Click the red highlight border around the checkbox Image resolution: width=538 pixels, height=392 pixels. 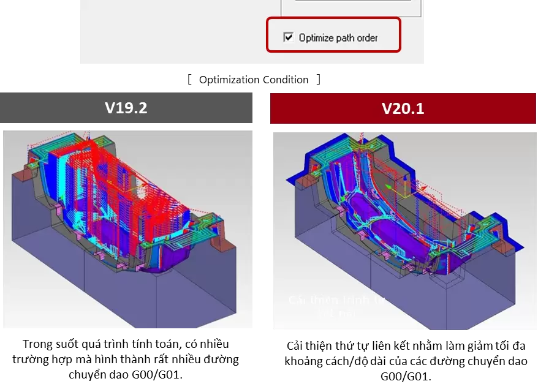(x=334, y=18)
